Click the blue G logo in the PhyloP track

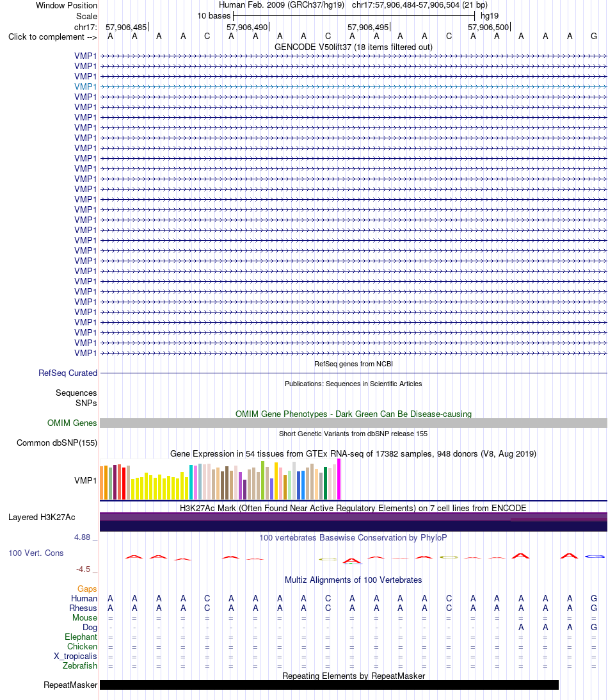click(x=594, y=557)
